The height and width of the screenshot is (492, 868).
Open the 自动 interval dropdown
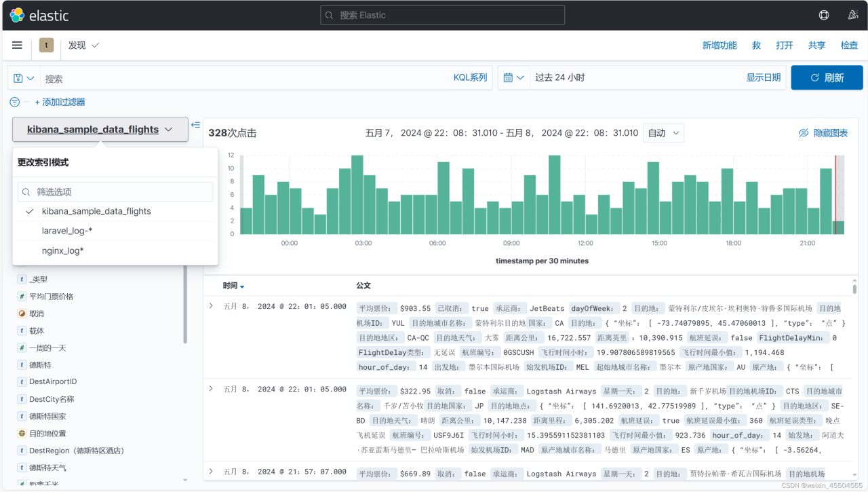point(663,133)
